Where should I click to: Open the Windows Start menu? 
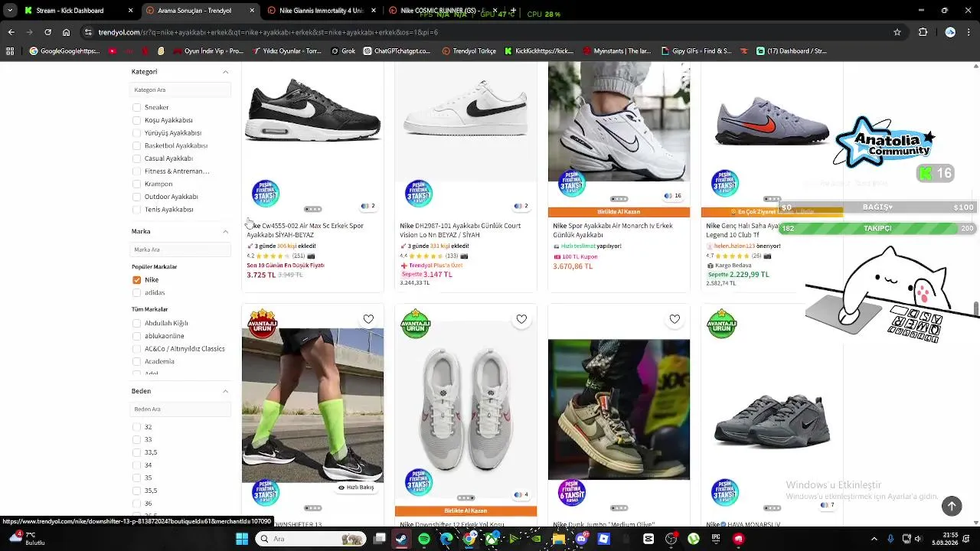pos(242,539)
